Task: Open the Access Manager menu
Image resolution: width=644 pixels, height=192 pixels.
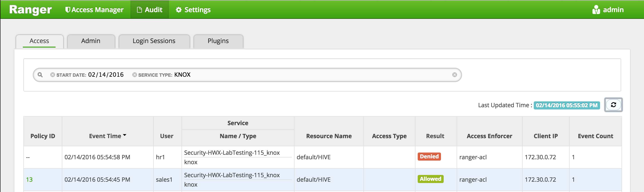Action: point(94,9)
